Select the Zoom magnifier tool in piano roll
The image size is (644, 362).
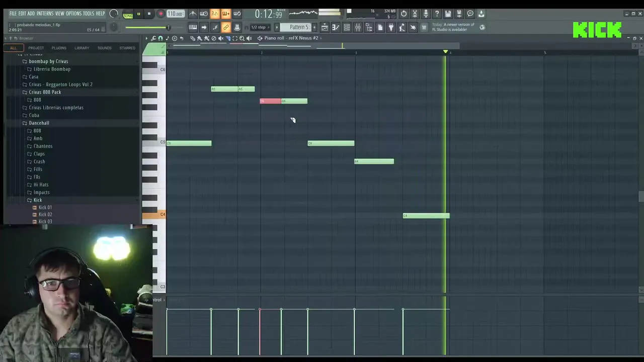tap(242, 38)
